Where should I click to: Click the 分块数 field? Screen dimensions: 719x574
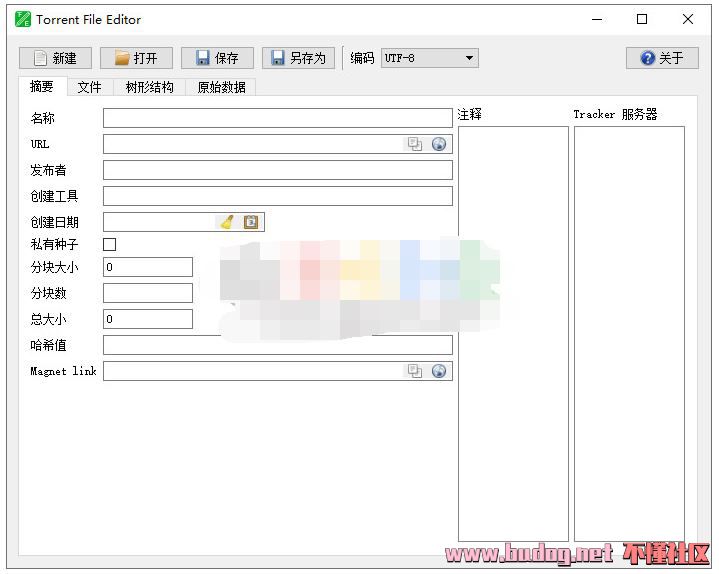(148, 293)
